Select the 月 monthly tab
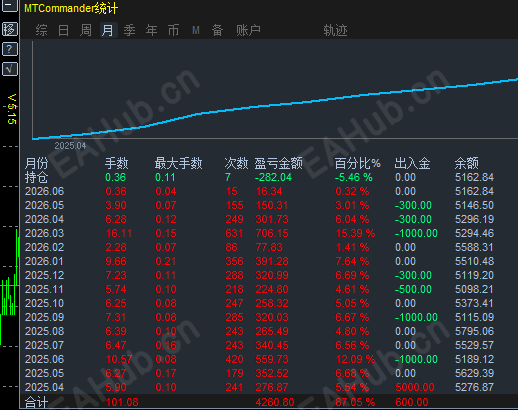 pos(108,30)
